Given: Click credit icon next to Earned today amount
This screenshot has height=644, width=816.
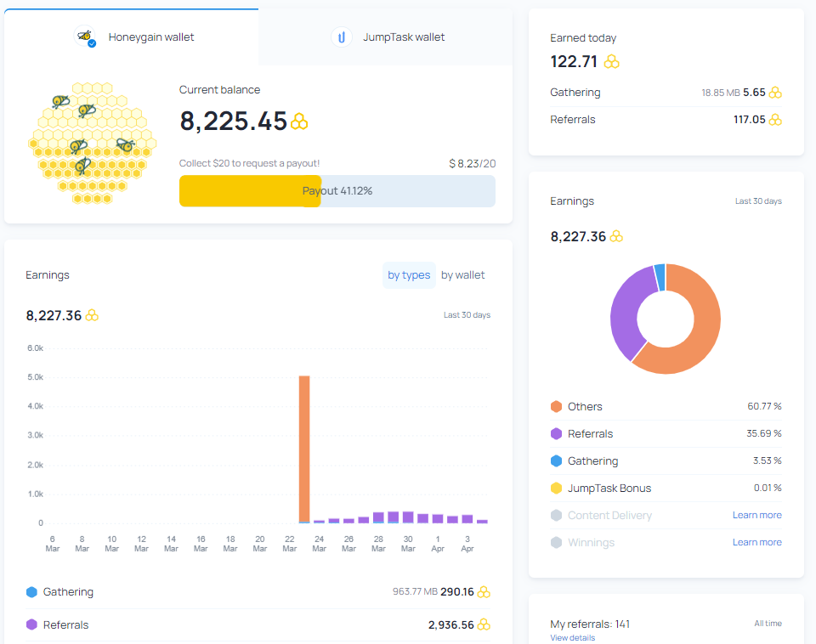Looking at the screenshot, I should 612,61.
